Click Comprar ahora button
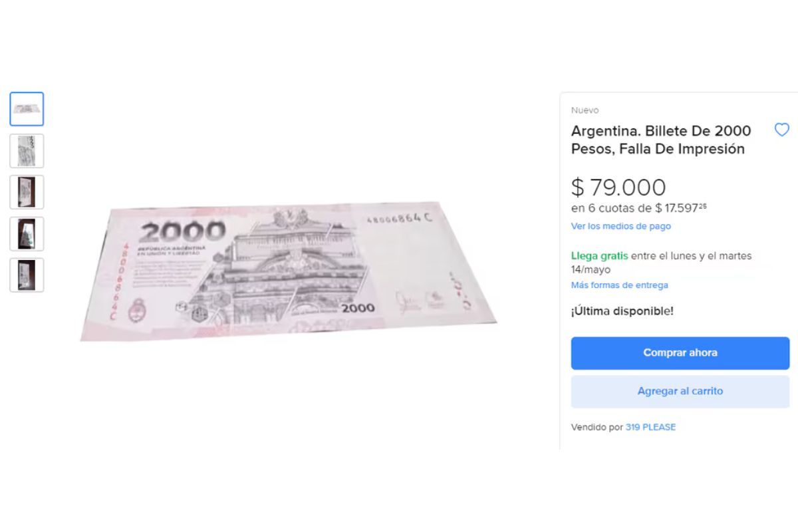This screenshot has height=532, width=798. (x=680, y=353)
